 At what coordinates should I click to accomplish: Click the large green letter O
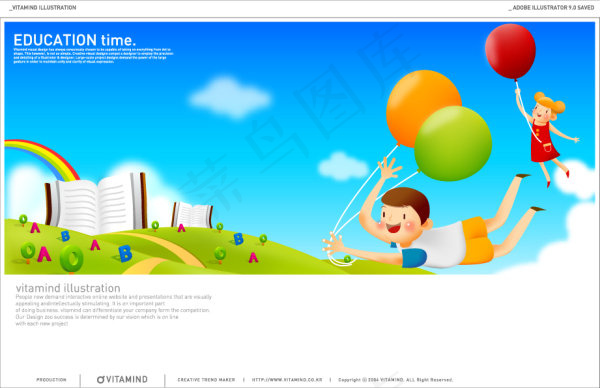tap(72, 259)
